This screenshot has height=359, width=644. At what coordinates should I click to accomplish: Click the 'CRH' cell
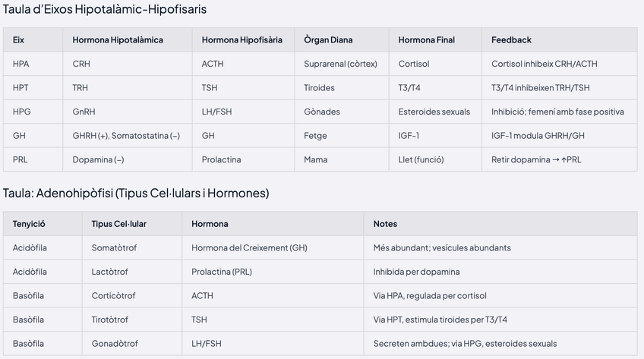point(81,65)
